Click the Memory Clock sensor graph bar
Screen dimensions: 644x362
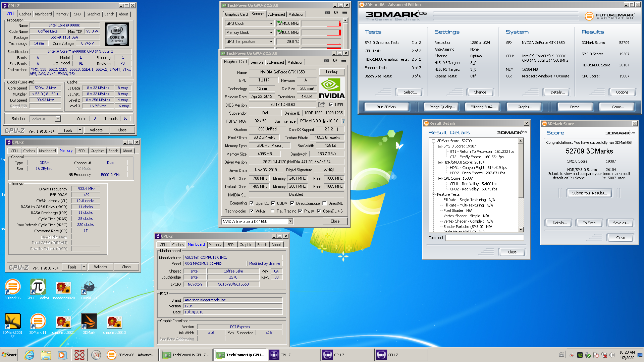click(321, 33)
